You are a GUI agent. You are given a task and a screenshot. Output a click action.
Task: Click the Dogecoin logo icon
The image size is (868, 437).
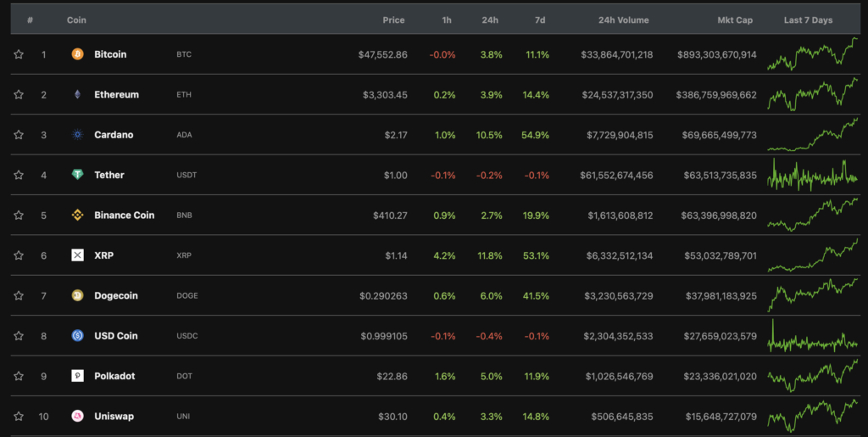tap(77, 296)
